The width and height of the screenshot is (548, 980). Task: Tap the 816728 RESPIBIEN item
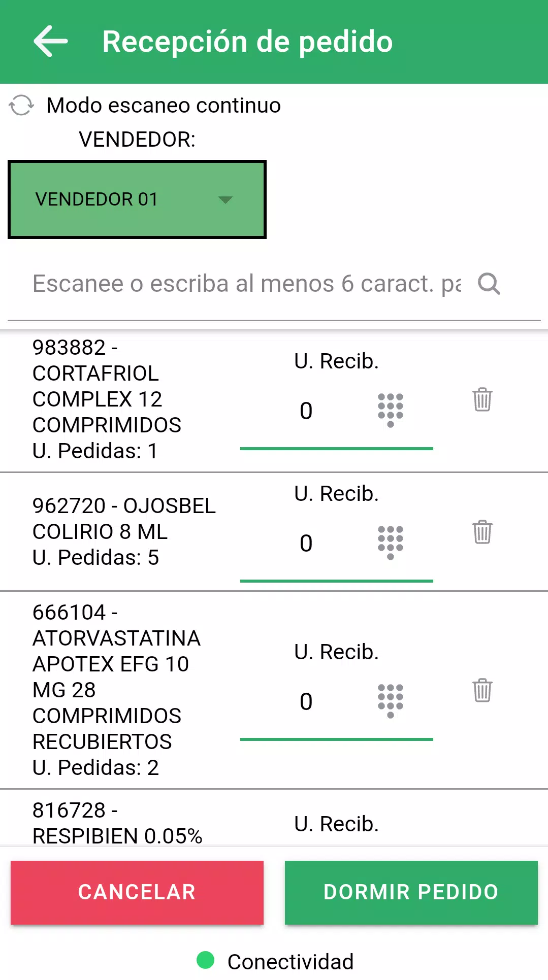point(117,823)
